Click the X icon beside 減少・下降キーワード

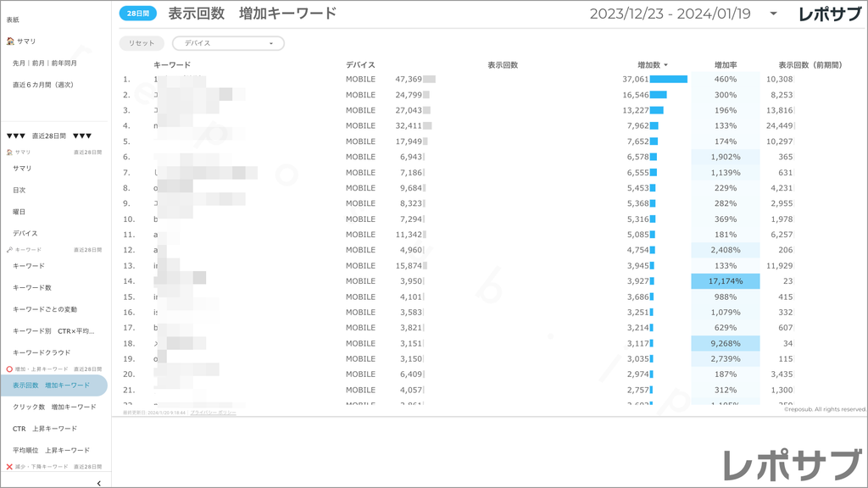click(8, 467)
